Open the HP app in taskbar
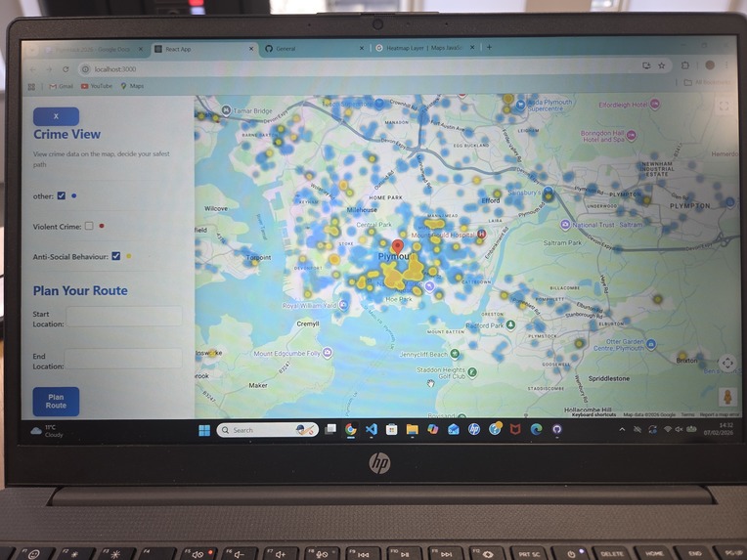 pyautogui.click(x=474, y=429)
